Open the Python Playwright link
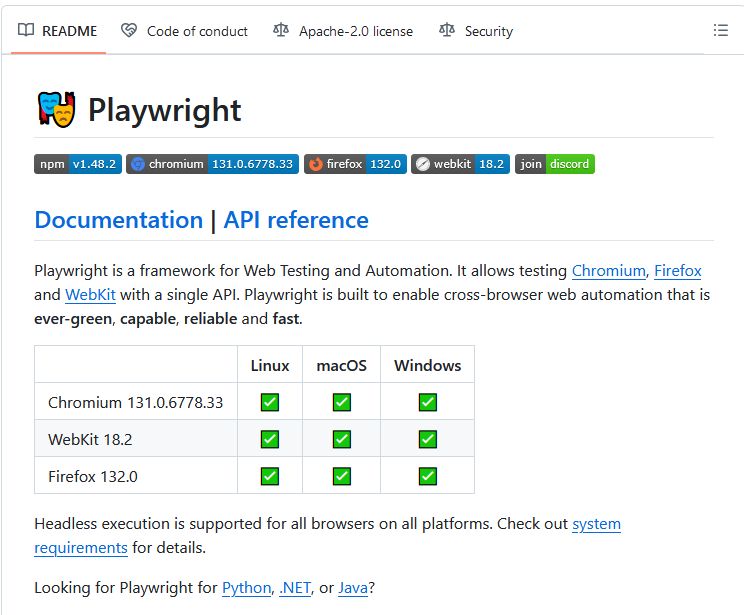Screen dimensions: 744x615 (246, 588)
